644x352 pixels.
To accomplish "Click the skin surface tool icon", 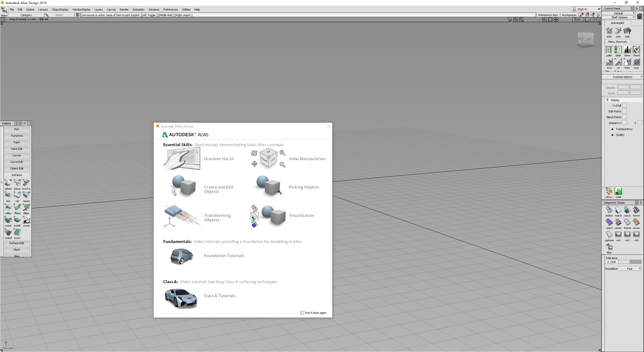I will pyautogui.click(x=8, y=195).
